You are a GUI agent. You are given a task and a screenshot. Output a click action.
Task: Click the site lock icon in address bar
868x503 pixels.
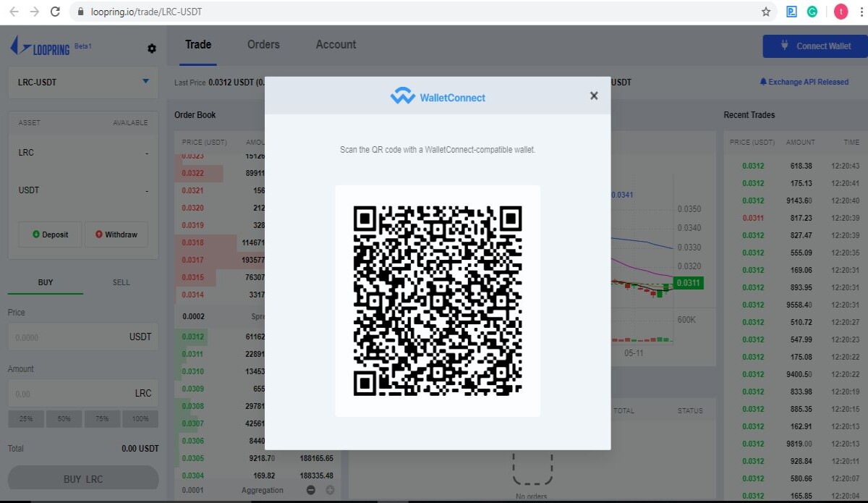click(x=81, y=12)
